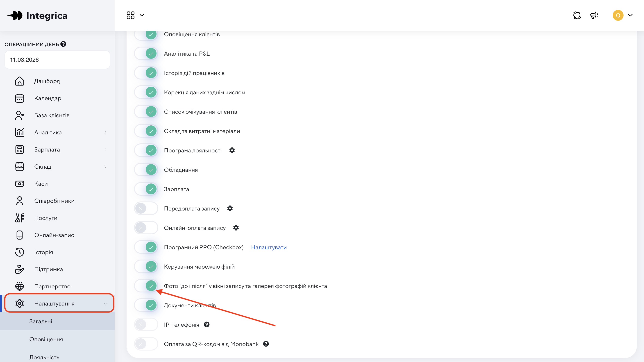Show help tooltip for IP-телефонія
The width and height of the screenshot is (644, 362).
pyautogui.click(x=206, y=324)
